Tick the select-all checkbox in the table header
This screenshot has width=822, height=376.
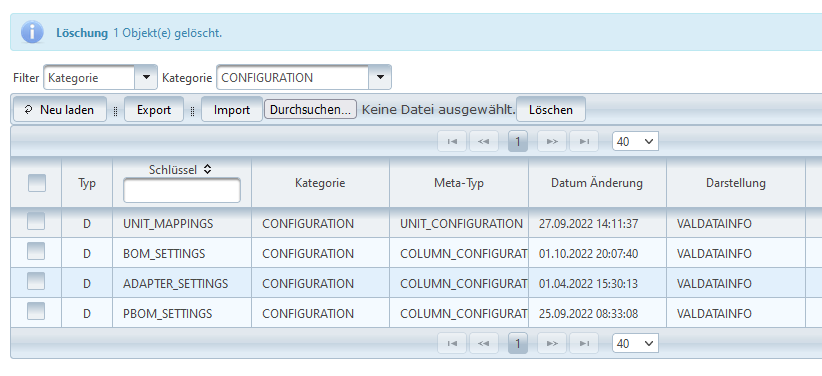pyautogui.click(x=37, y=183)
